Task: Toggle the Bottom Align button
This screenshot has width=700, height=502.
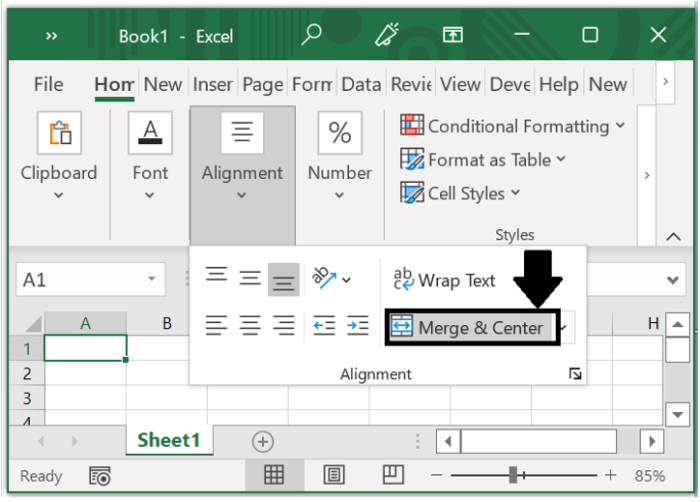Action: pyautogui.click(x=284, y=280)
